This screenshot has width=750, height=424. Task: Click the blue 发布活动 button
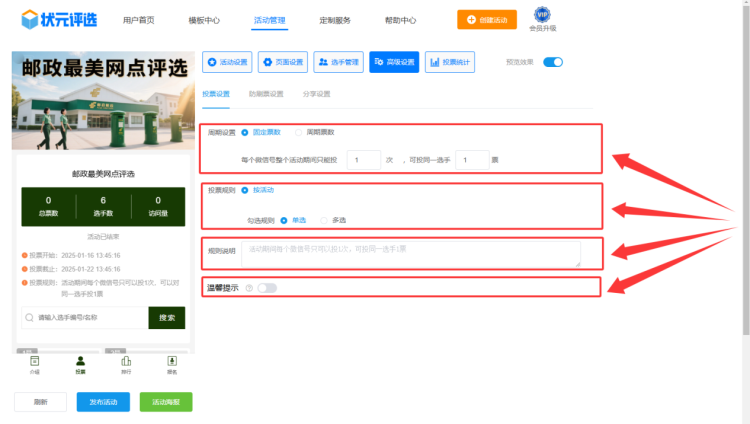point(103,402)
